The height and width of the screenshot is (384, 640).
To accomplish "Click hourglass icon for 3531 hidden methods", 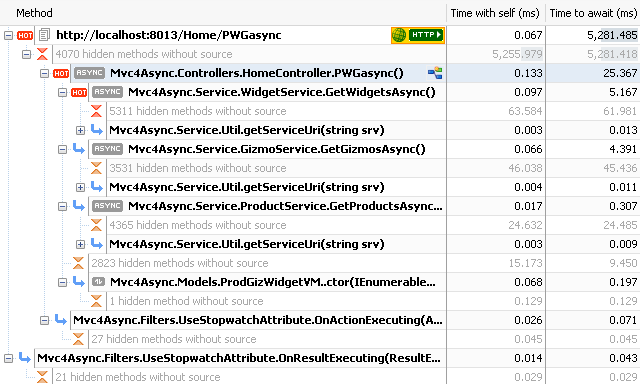I will tap(96, 168).
